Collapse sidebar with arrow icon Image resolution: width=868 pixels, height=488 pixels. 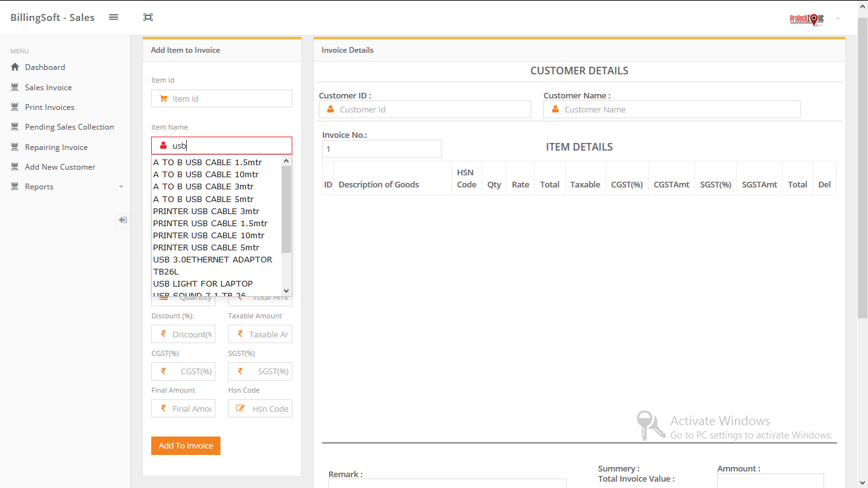pos(123,220)
